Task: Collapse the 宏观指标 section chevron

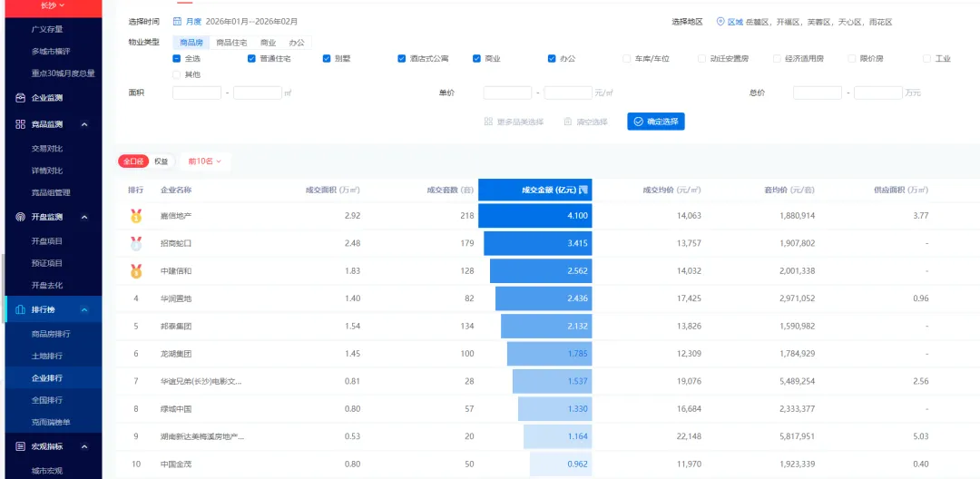Action: (x=84, y=446)
